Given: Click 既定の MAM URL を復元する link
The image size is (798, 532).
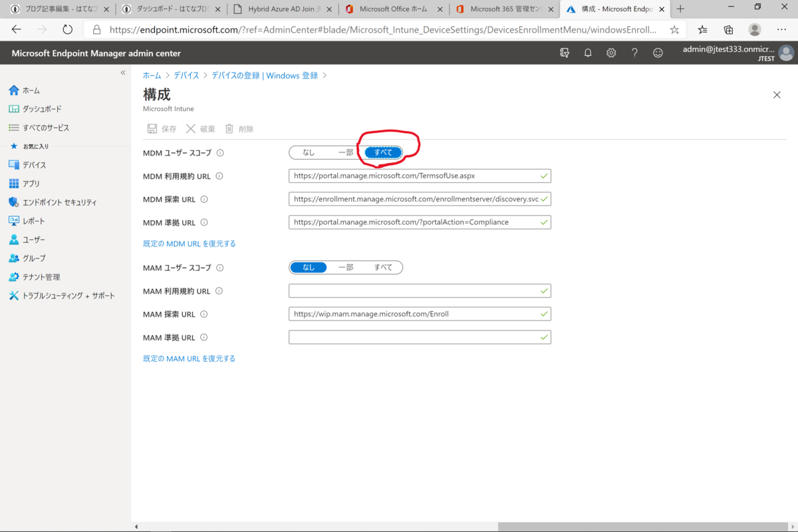Looking at the screenshot, I should tap(190, 358).
